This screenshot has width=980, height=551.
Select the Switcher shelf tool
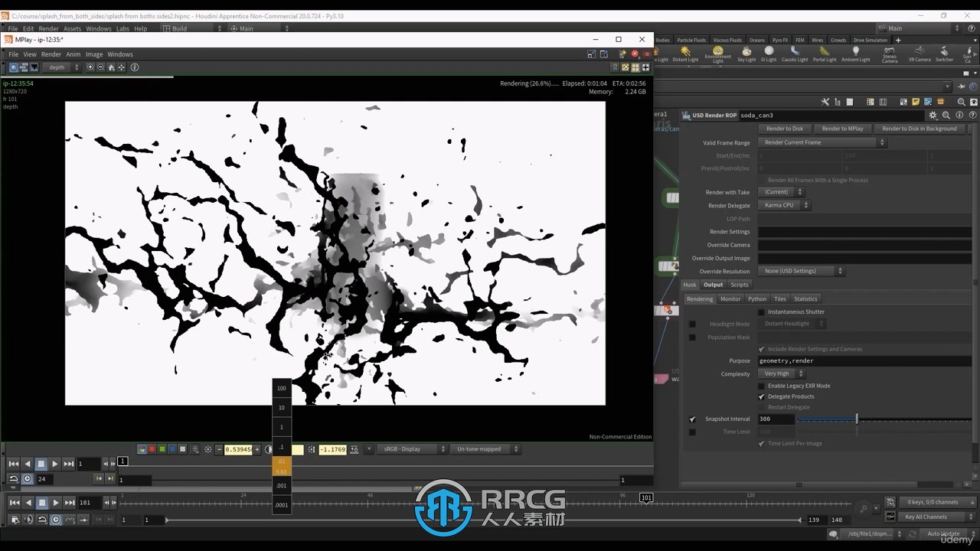click(945, 54)
